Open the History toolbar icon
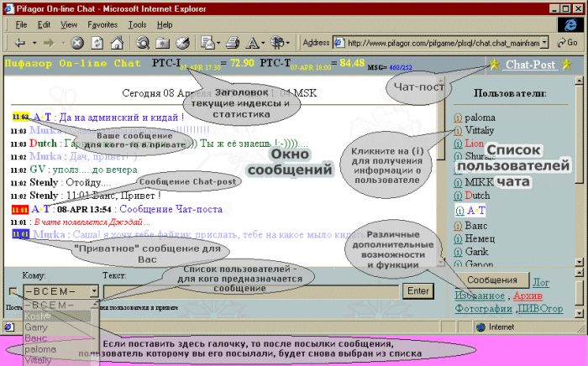 point(183,43)
